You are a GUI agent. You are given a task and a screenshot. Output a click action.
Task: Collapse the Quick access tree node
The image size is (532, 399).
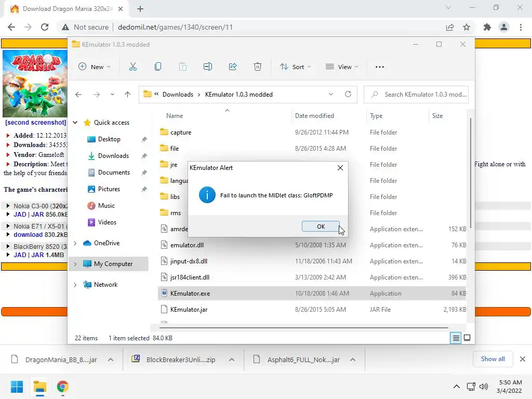tap(75, 123)
